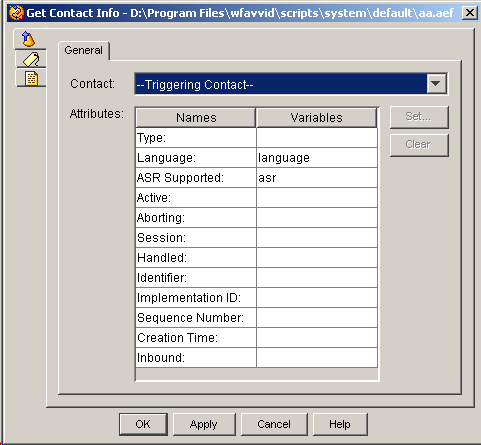Select the ASR Supported variable cell

[317, 178]
